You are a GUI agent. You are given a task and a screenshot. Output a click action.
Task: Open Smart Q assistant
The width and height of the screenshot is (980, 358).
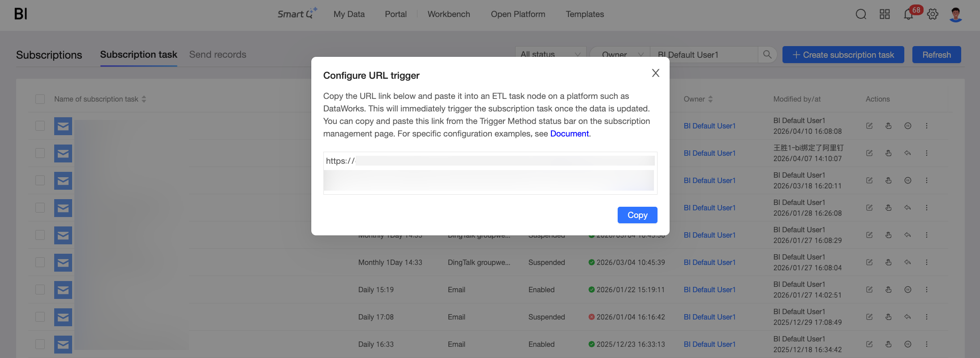point(297,14)
